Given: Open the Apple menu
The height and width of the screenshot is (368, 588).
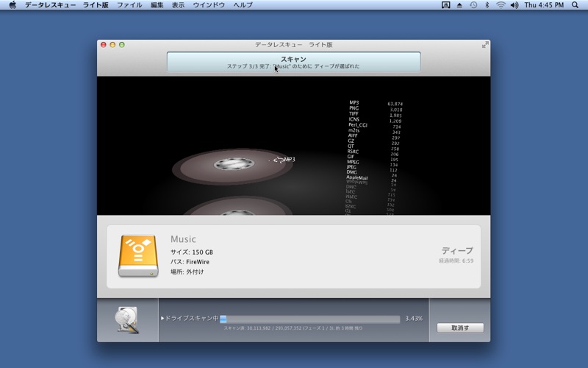Looking at the screenshot, I should [12, 5].
